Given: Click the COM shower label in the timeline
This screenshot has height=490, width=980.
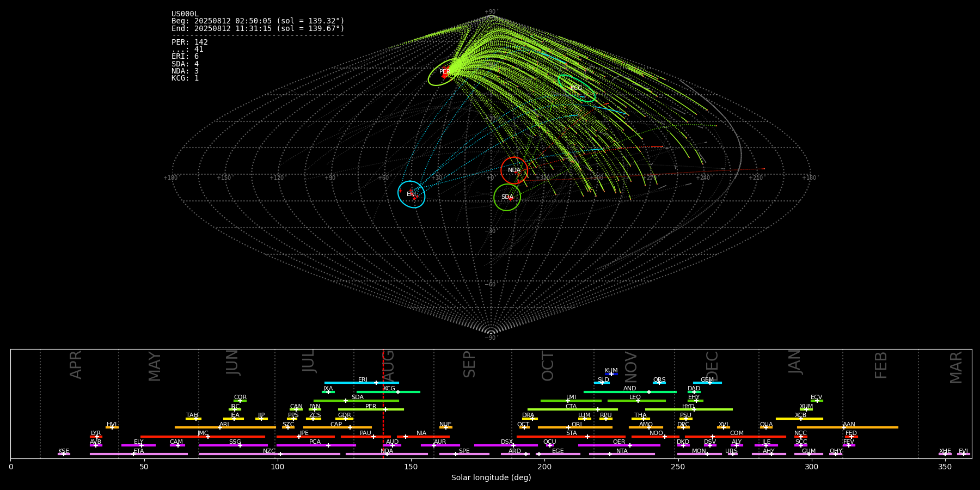Looking at the screenshot, I should tap(737, 433).
